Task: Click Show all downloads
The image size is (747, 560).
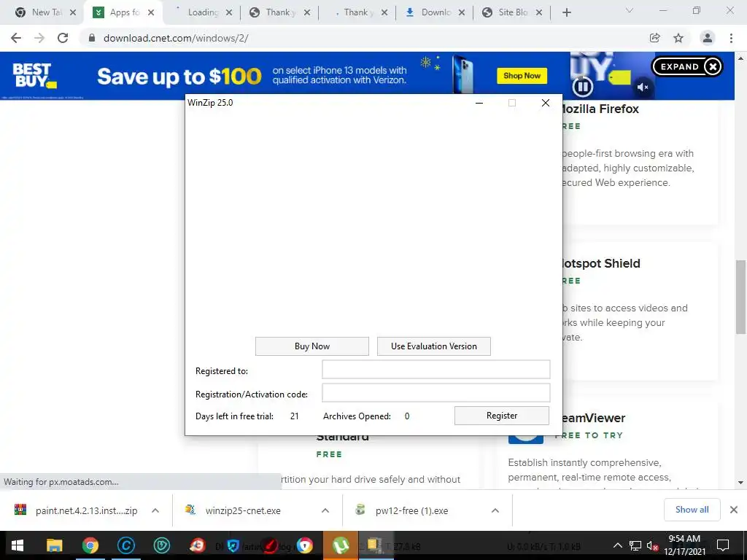Action: click(692, 510)
